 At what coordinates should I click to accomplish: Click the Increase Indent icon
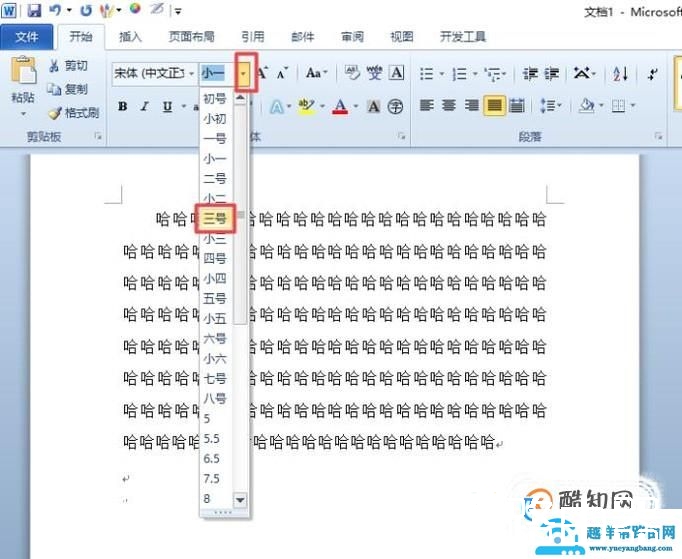pos(552,74)
